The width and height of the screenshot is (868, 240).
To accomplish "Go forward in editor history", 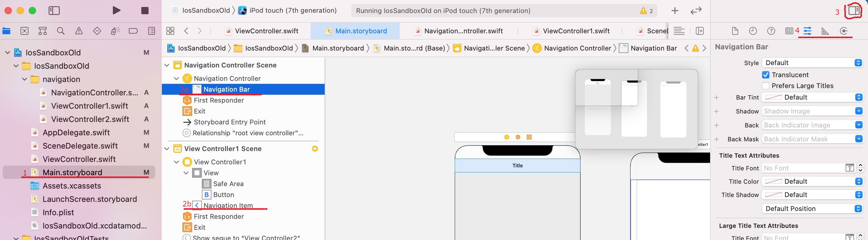I will (200, 31).
